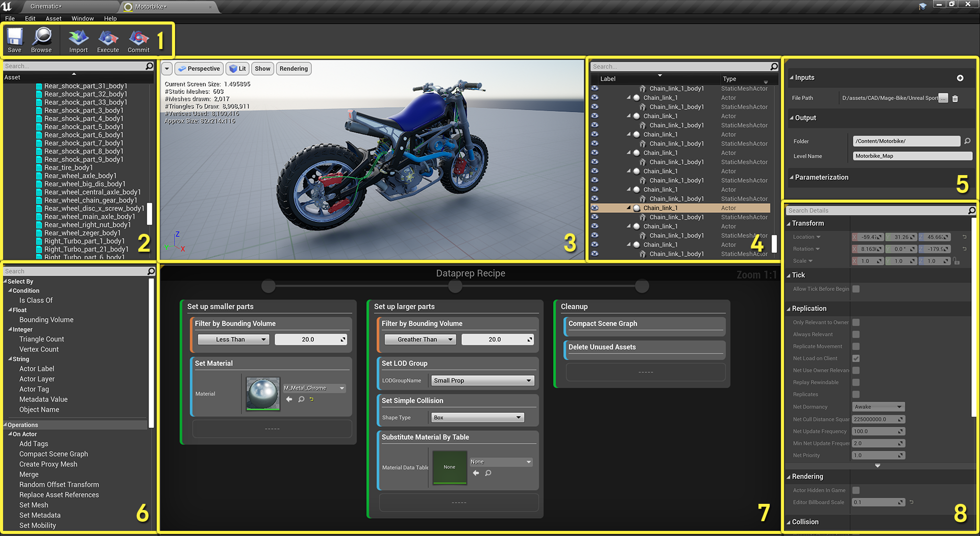This screenshot has width=980, height=536.
Task: Click the Import icon
Action: coord(79,40)
